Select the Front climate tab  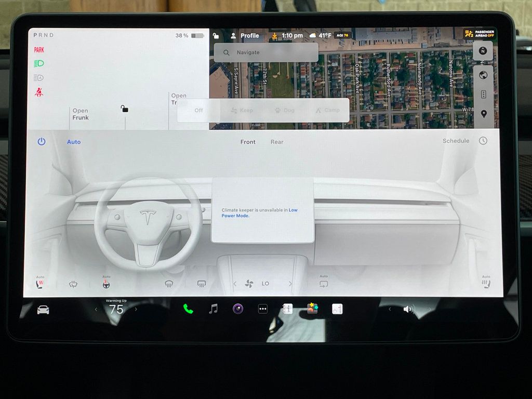[x=248, y=141]
